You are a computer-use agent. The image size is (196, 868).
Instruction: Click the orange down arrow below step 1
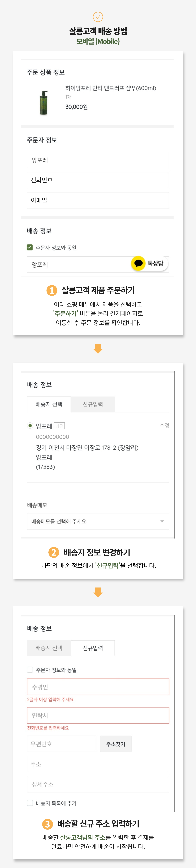98,348
